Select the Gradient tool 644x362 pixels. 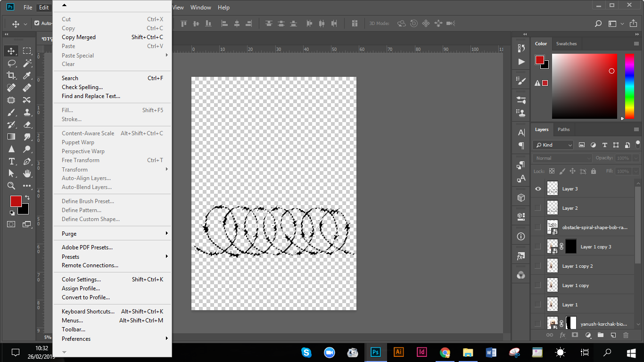(x=11, y=136)
